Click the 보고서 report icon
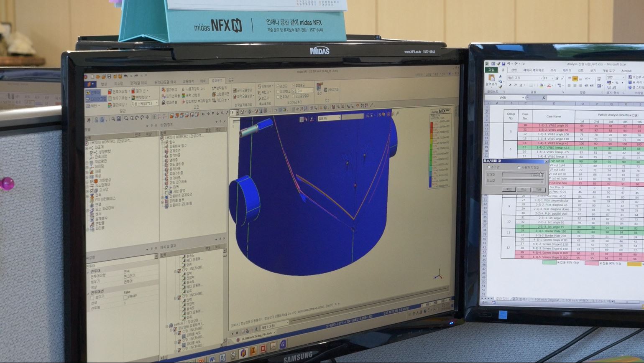 pos(259,99)
